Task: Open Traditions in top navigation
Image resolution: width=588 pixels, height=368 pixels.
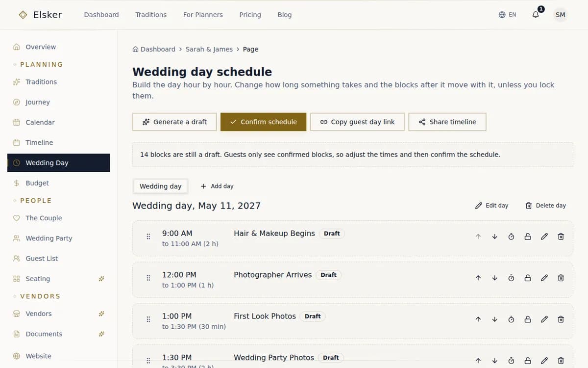Action: (x=151, y=15)
